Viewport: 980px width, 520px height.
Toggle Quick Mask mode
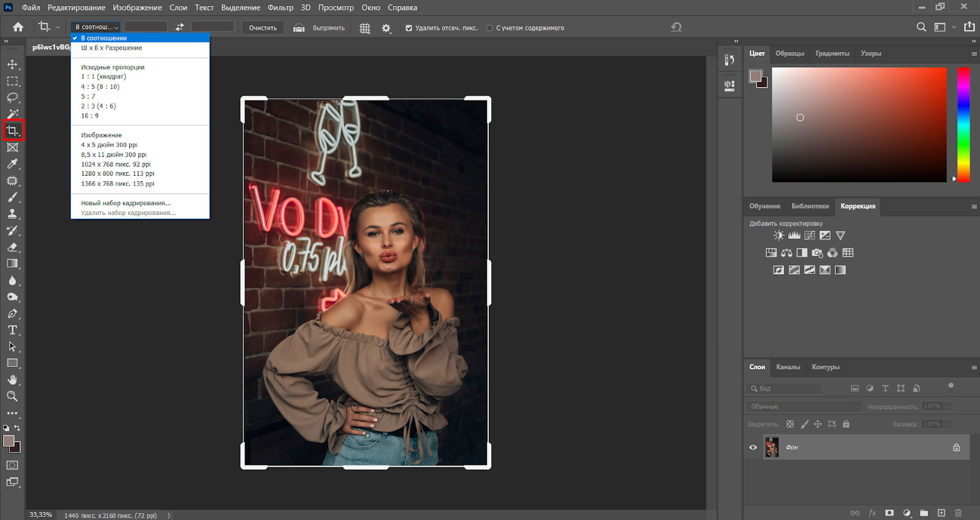pos(12,465)
